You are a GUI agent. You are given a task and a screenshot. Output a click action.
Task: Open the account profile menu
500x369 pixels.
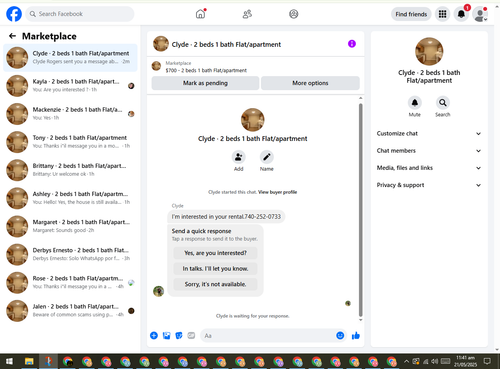480,14
